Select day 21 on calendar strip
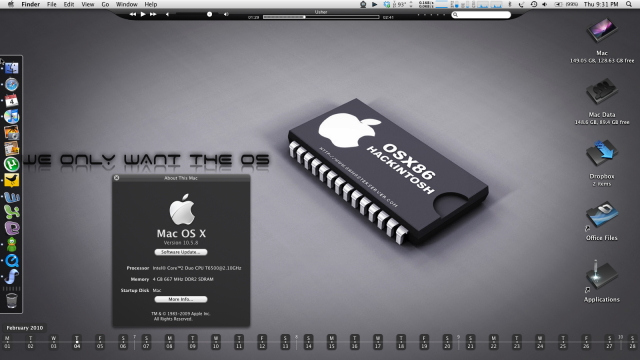Image resolution: width=640 pixels, height=360 pixels. click(471, 342)
